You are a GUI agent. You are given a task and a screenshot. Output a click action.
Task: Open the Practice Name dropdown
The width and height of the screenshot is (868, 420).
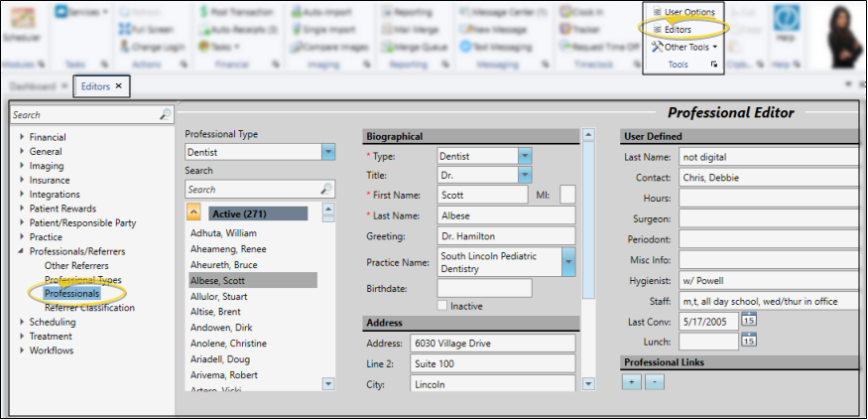(x=568, y=262)
